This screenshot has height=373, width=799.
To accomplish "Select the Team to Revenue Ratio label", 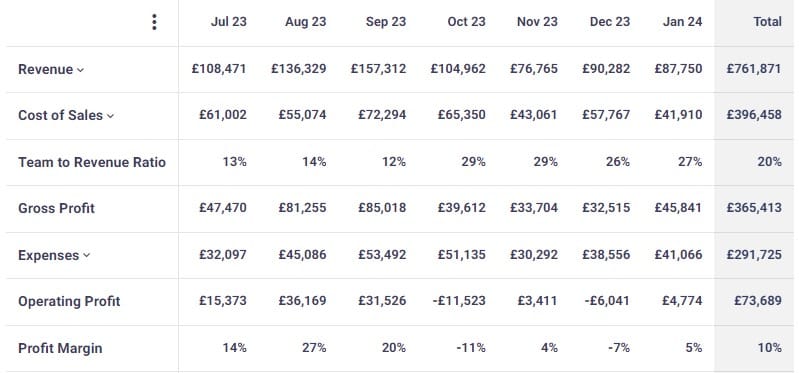I will point(92,163).
